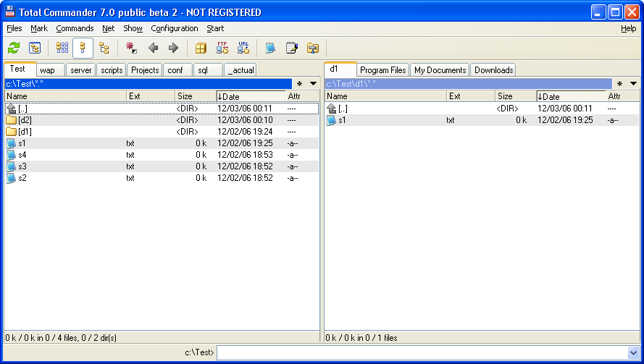The width and height of the screenshot is (644, 364).
Task: Sort right panel by Size column
Action: coord(516,96)
